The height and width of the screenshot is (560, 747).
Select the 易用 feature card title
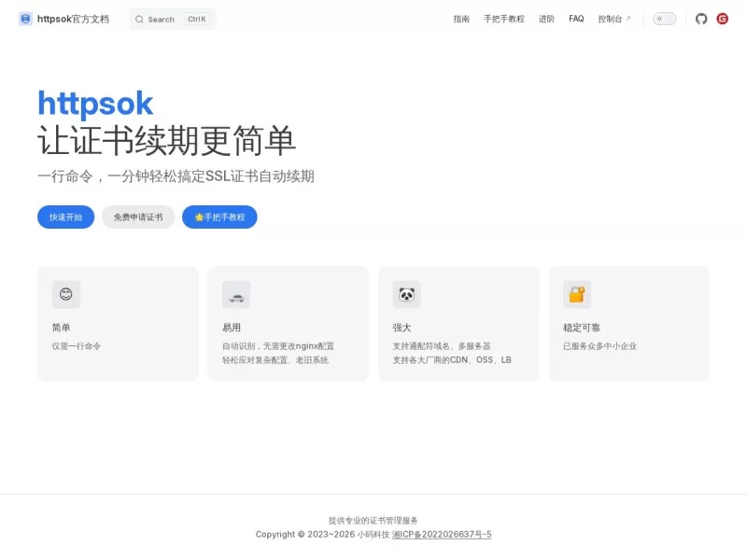[232, 328]
